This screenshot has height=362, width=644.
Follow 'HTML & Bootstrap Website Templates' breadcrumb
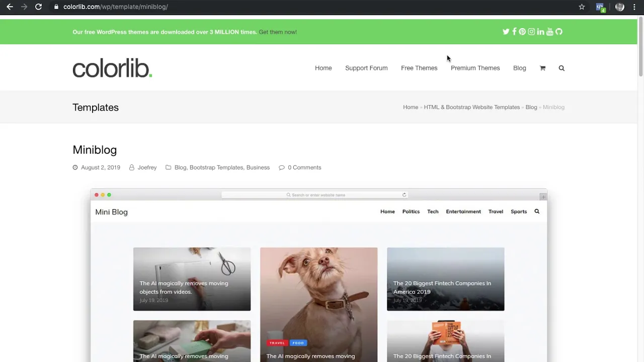click(471, 107)
